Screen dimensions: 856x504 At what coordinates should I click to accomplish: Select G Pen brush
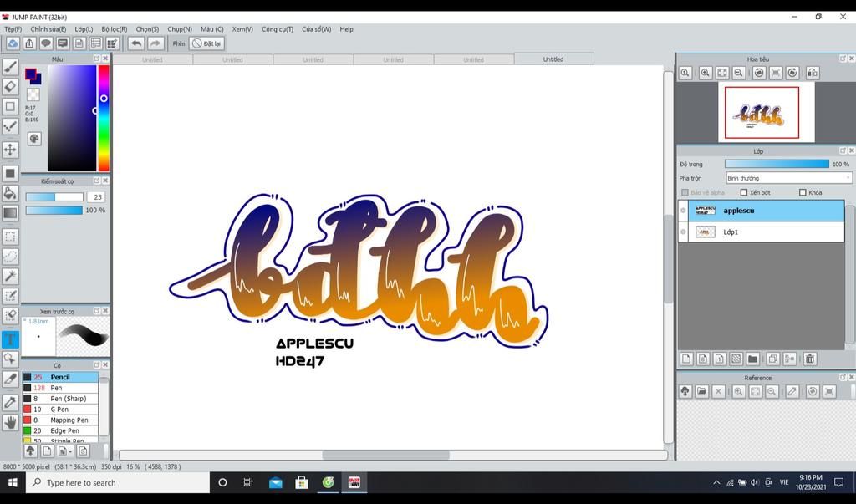pos(60,410)
